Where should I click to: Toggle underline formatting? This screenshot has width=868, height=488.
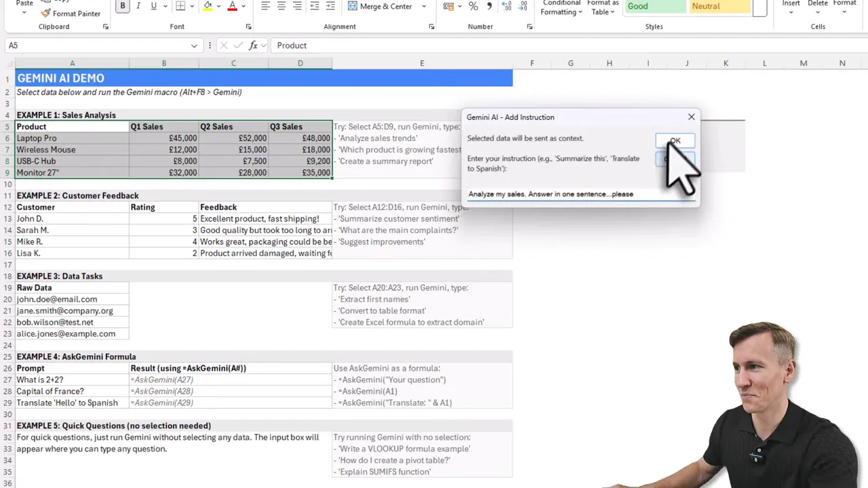[153, 6]
